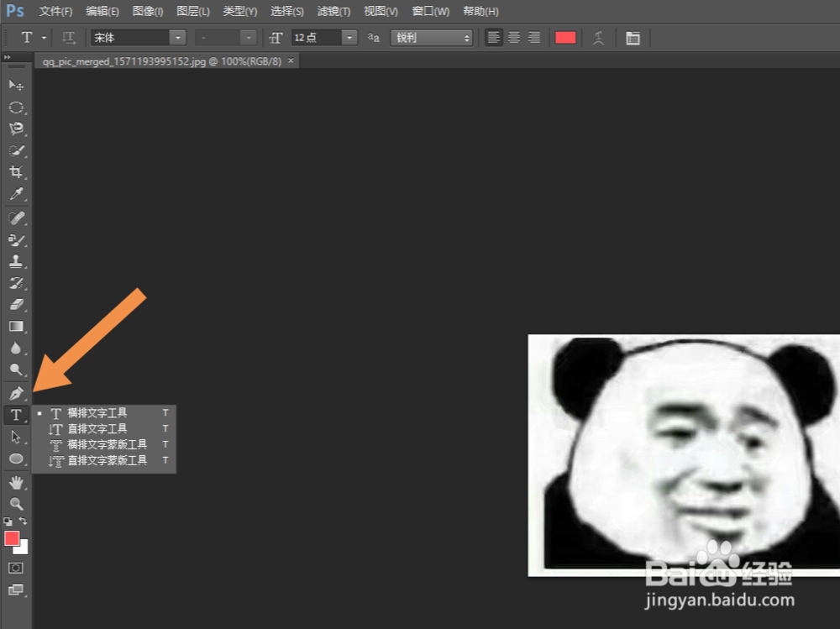This screenshot has width=840, height=629.
Task: Open the 窗口(W) menu
Action: (431, 11)
